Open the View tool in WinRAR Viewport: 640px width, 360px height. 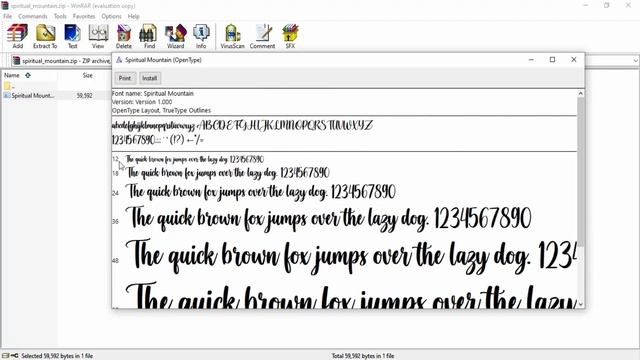coord(98,36)
